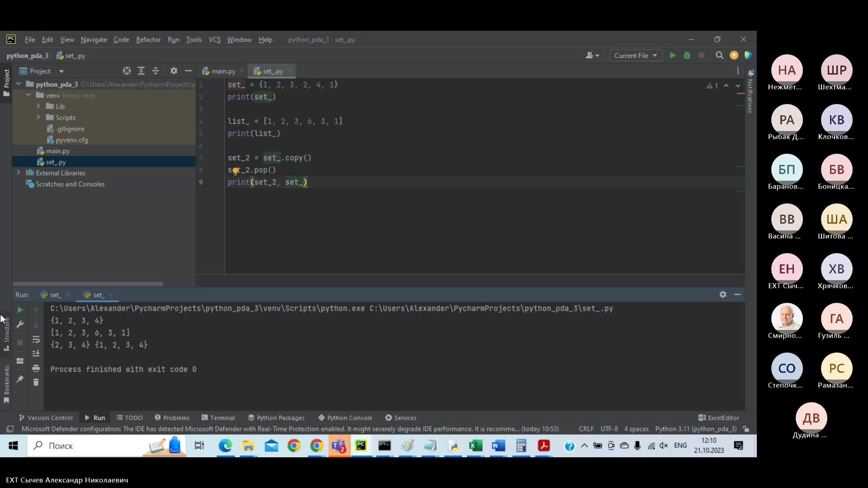Expand the Scripts folder
The height and width of the screenshot is (488, 868).
pyautogui.click(x=38, y=117)
